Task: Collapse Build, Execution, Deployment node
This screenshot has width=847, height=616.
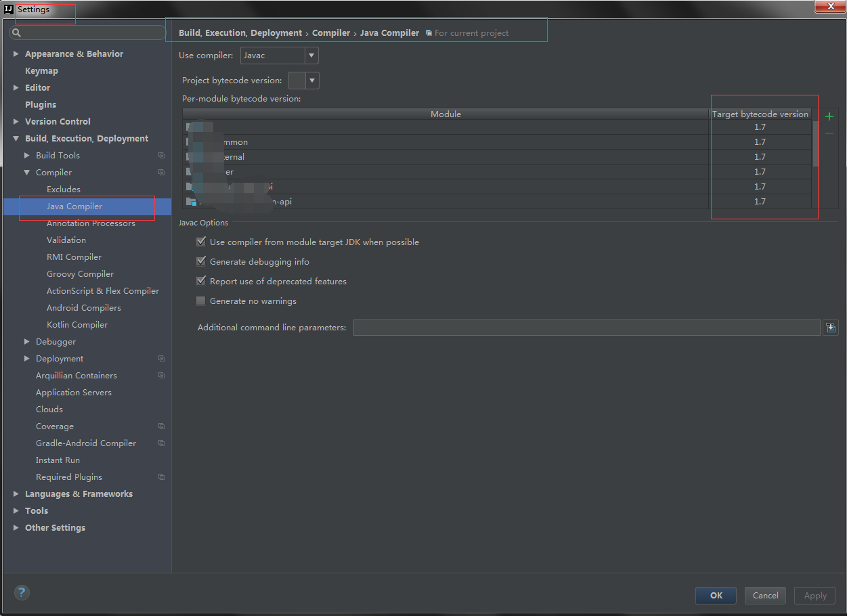Action: pos(16,139)
